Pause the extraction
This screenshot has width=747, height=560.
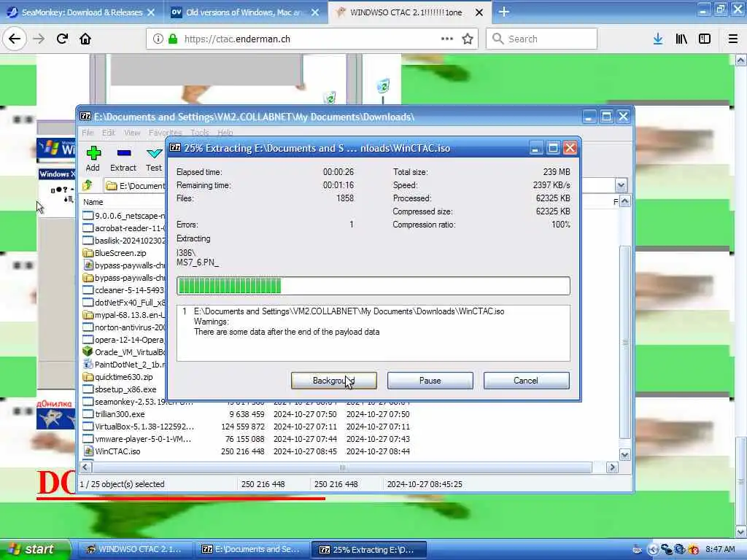[430, 381]
